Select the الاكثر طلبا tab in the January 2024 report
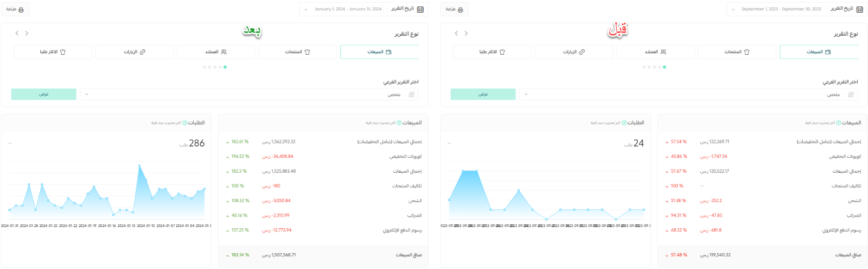The height and width of the screenshot is (269, 868). tap(53, 52)
